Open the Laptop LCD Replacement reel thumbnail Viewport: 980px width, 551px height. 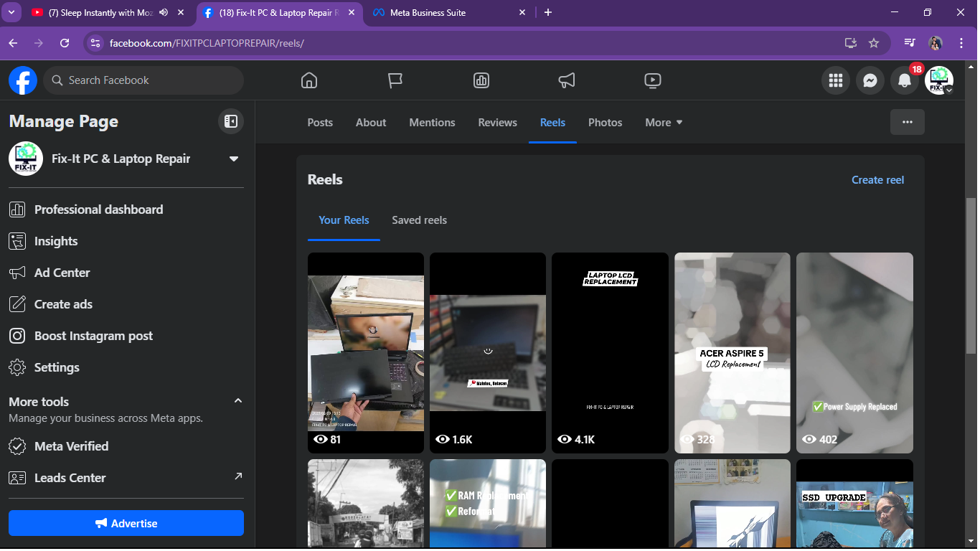tap(610, 352)
